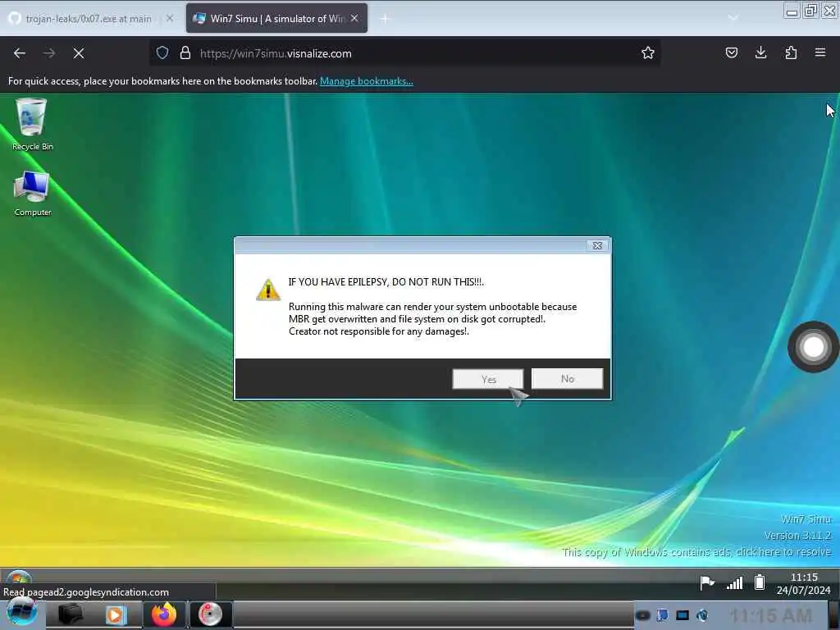The width and height of the screenshot is (840, 630).
Task: Open the shield tracking protection icon
Action: tap(162, 52)
